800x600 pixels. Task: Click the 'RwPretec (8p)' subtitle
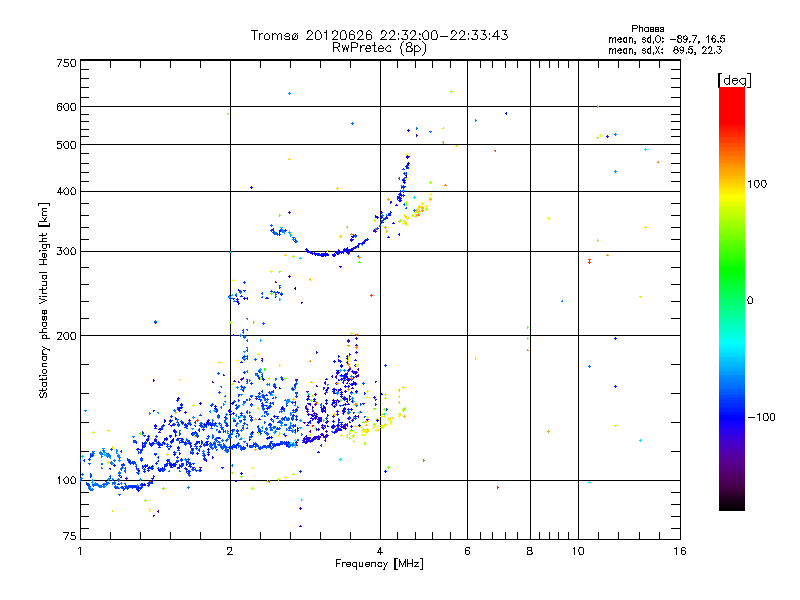pyautogui.click(x=379, y=48)
